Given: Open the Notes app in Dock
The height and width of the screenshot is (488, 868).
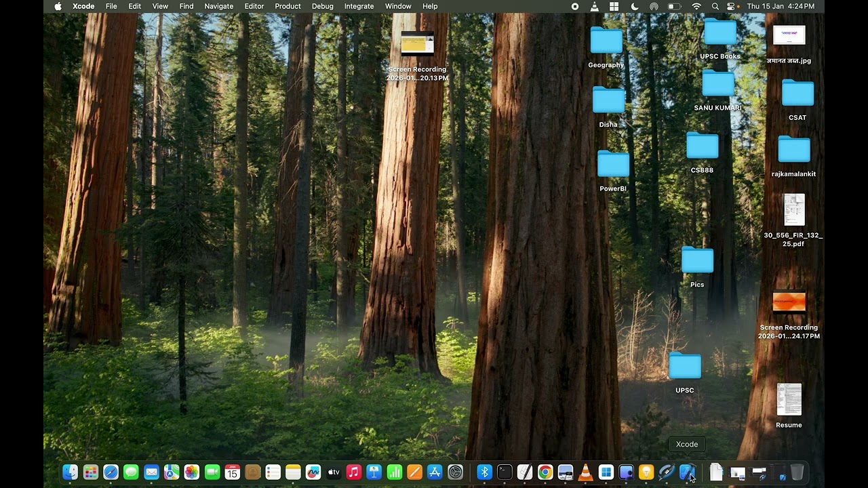Looking at the screenshot, I should [x=293, y=472].
